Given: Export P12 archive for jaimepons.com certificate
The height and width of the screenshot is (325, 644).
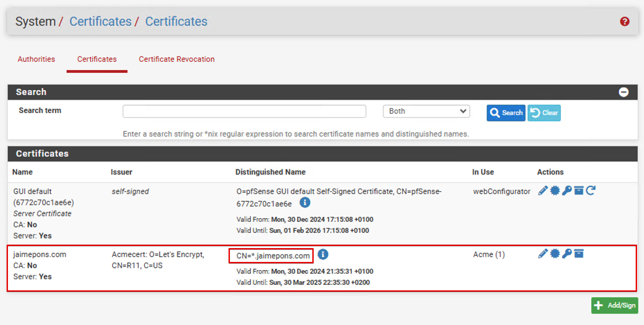Looking at the screenshot, I should tap(579, 254).
